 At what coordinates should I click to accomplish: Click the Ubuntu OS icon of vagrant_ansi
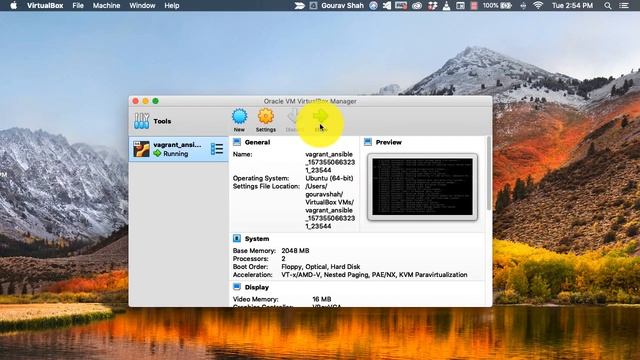point(141,149)
